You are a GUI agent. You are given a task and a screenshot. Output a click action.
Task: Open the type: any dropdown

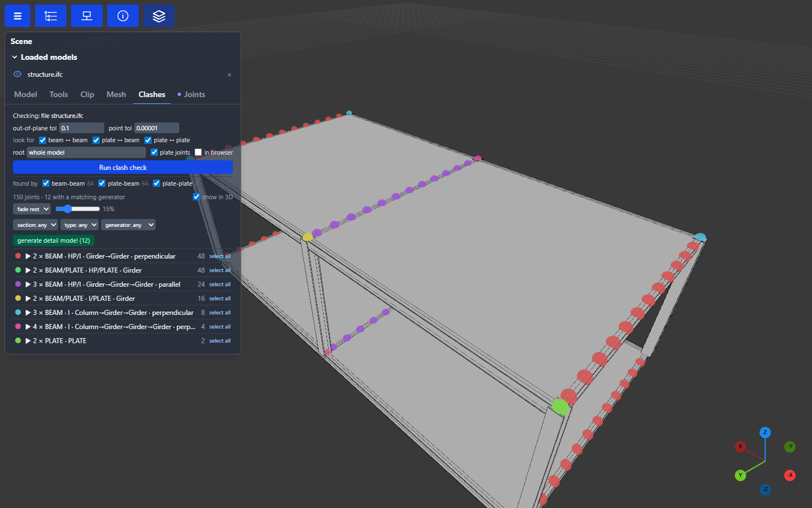coord(80,225)
